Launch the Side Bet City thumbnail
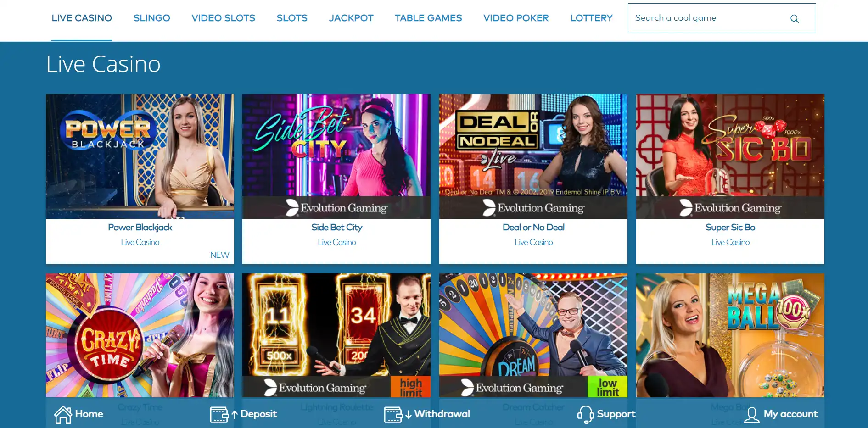868x428 pixels. (x=336, y=156)
